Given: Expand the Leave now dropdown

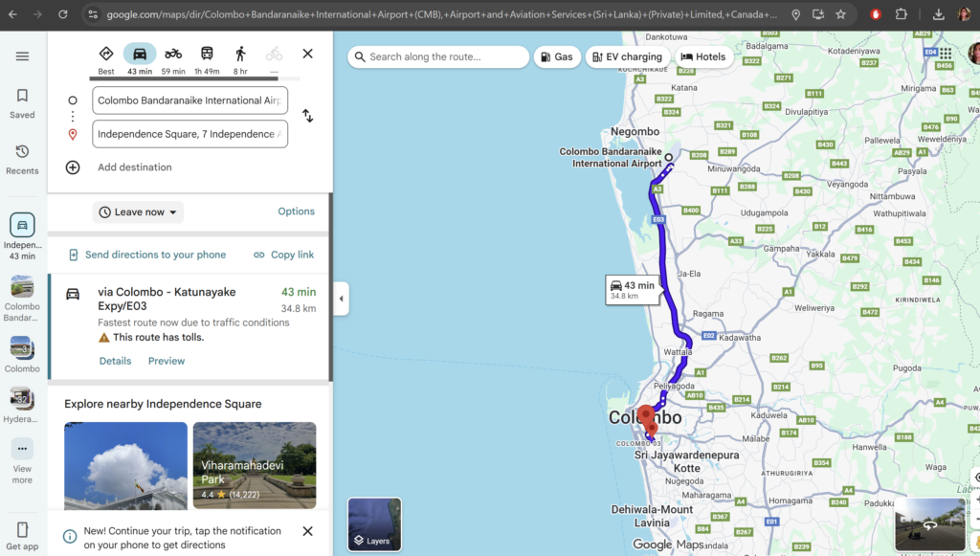Looking at the screenshot, I should (x=139, y=212).
